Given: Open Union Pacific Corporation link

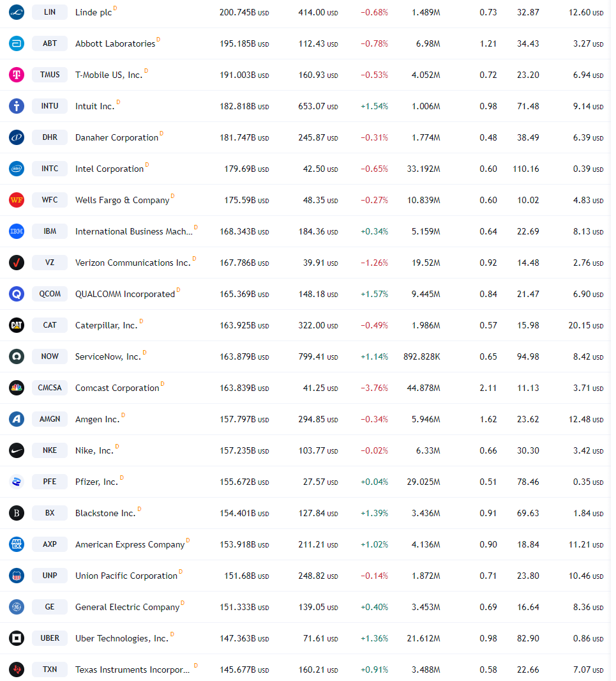Looking at the screenshot, I should (126, 576).
